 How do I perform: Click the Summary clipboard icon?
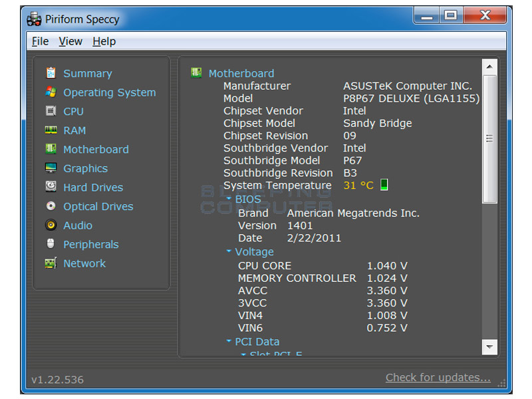(x=51, y=73)
